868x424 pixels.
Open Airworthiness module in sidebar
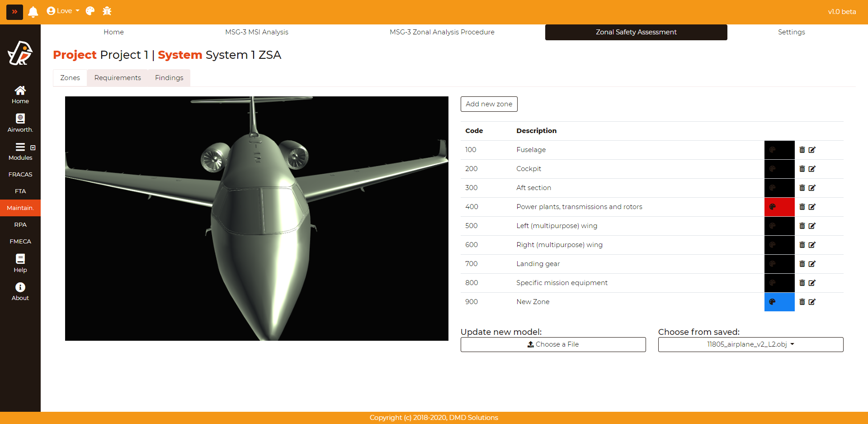[x=20, y=123]
